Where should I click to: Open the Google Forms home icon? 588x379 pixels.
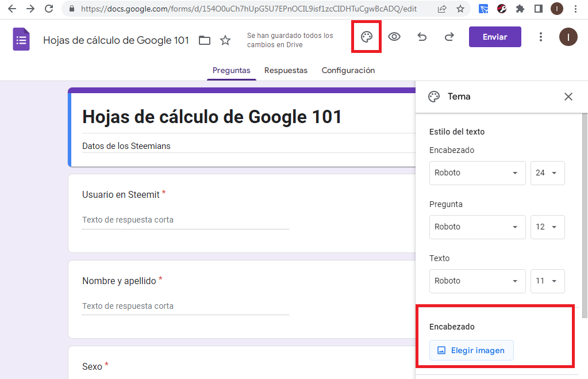pos(21,40)
